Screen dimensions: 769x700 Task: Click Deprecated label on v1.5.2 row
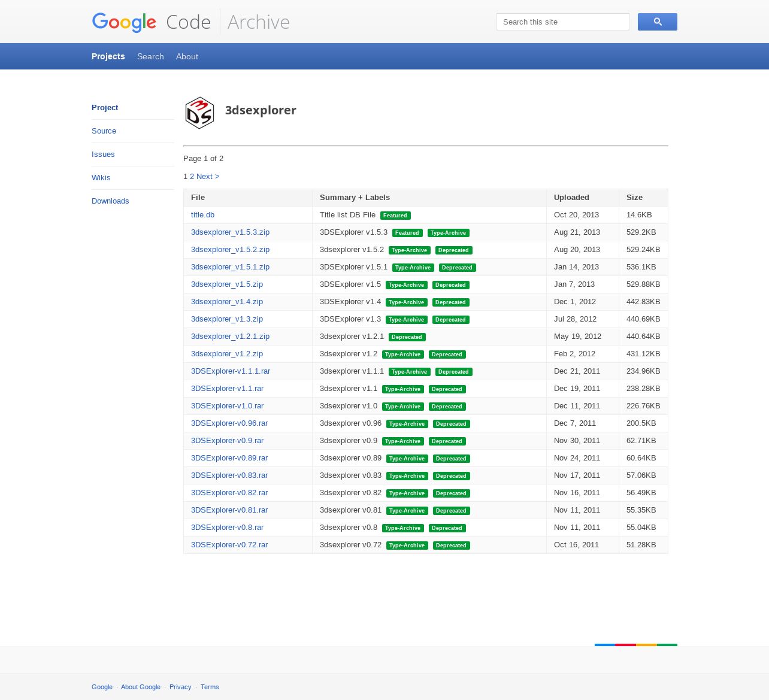453,250
